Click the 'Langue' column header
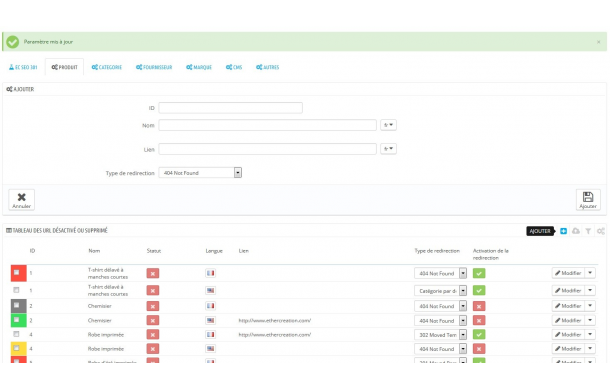This screenshot has height=390, width=610. point(214,251)
